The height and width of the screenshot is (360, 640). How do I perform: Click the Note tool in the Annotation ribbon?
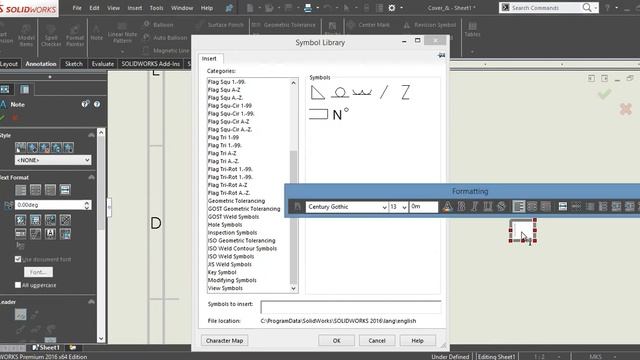click(x=96, y=33)
